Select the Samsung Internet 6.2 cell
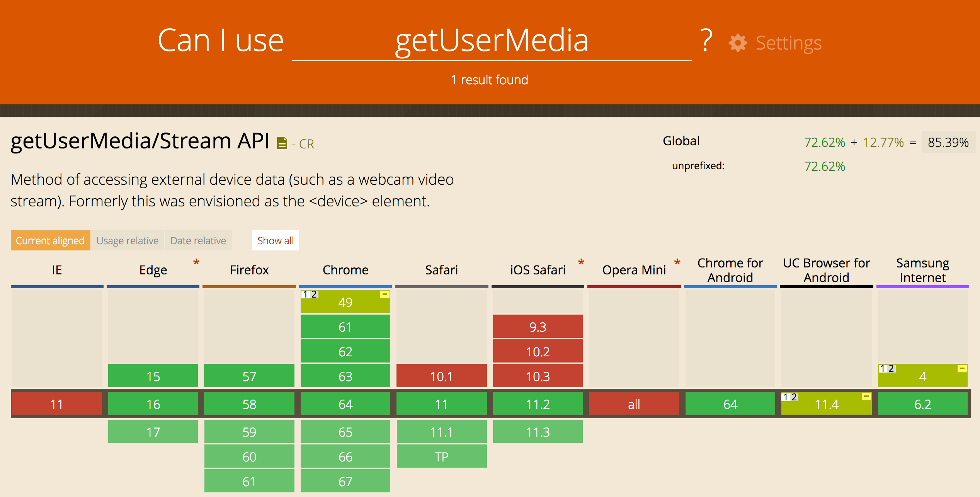The width and height of the screenshot is (980, 497). click(x=923, y=404)
